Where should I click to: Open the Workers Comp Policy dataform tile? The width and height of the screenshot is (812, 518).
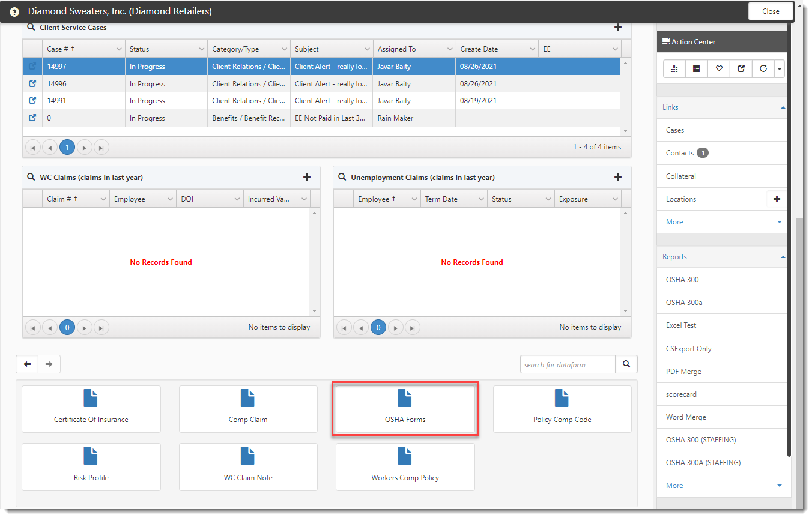click(x=405, y=467)
